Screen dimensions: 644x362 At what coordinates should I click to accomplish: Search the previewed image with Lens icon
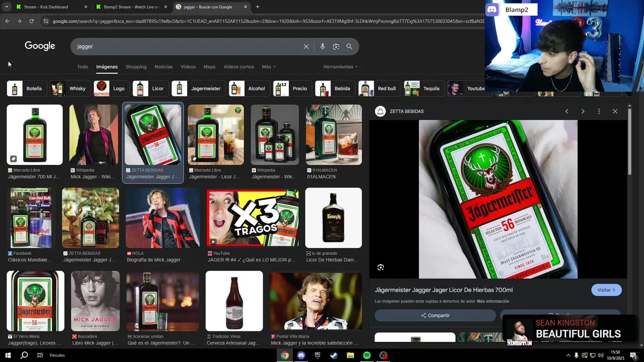[x=380, y=267]
